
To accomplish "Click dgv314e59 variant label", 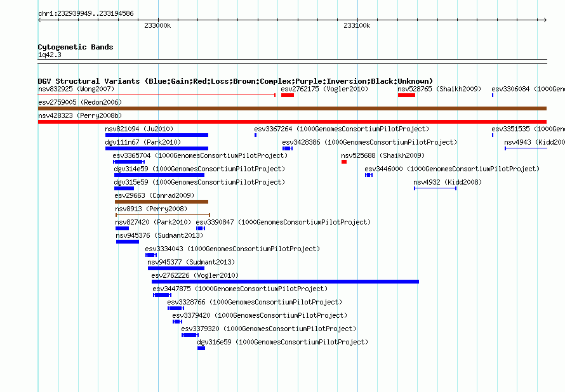I will tap(199, 169).
